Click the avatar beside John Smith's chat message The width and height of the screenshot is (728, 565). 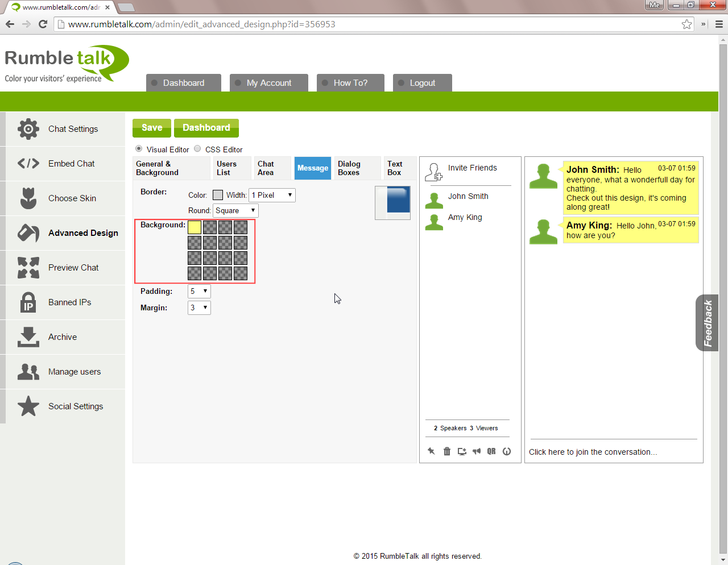(x=543, y=176)
